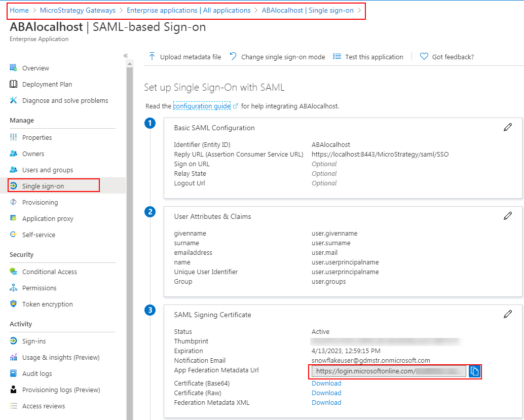Click the App Federation Metadata Url field

[x=388, y=371]
